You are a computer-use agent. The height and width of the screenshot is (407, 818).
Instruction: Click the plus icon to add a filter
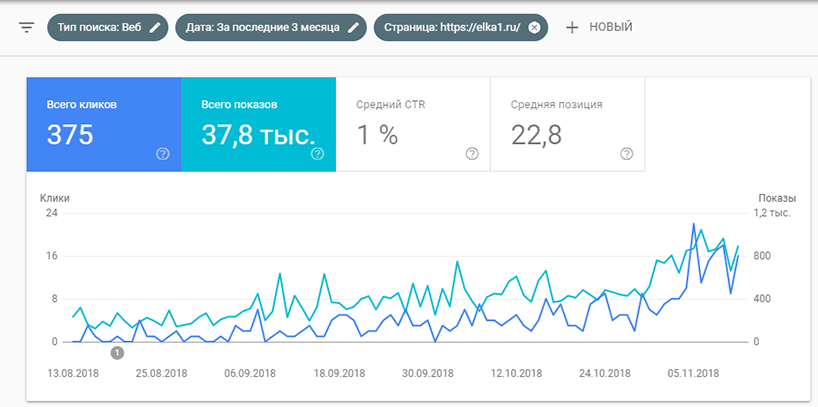coord(572,28)
